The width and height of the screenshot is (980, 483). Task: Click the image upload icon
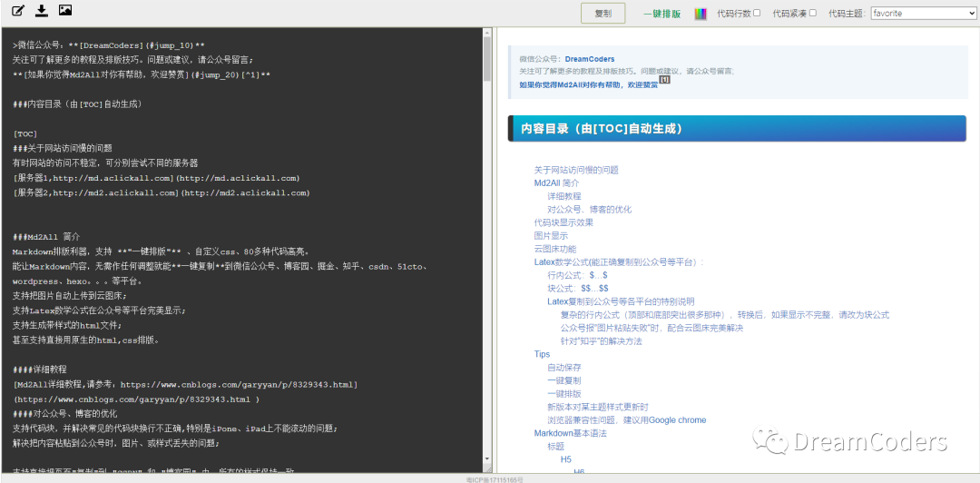(x=65, y=10)
